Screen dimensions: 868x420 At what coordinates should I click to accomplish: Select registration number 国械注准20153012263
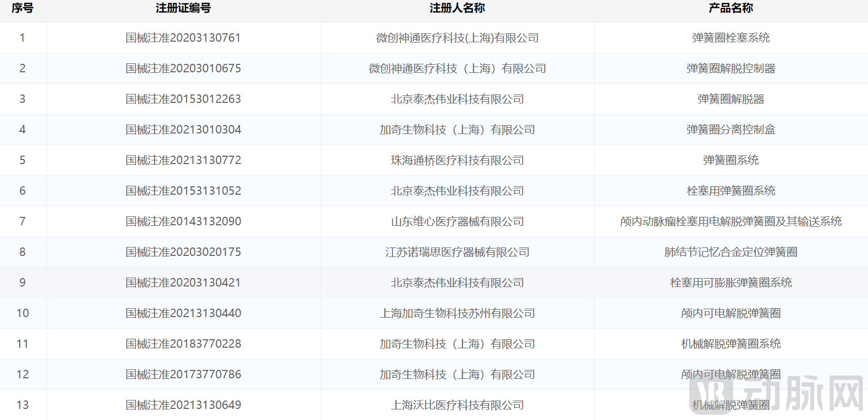(183, 99)
